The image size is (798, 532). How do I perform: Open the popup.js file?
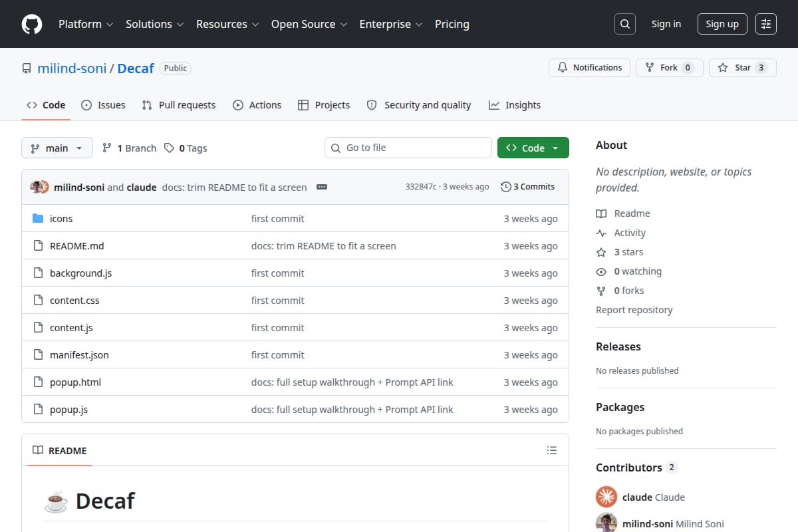click(x=68, y=410)
